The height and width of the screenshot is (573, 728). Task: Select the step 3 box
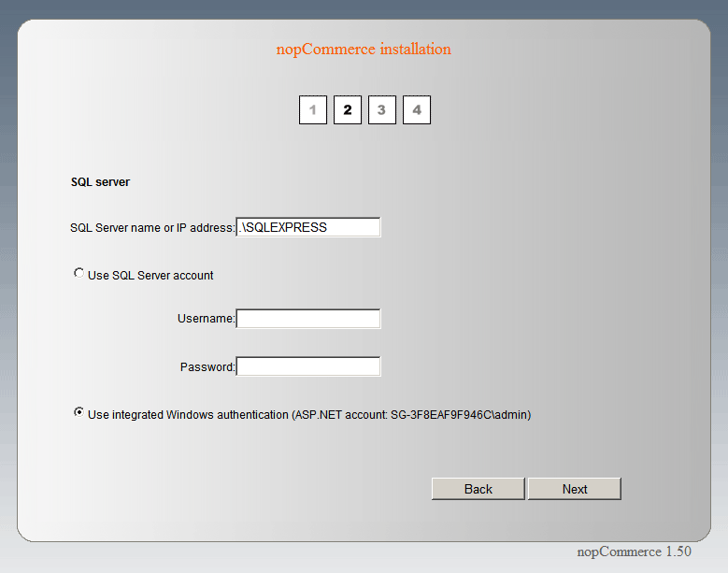[381, 110]
